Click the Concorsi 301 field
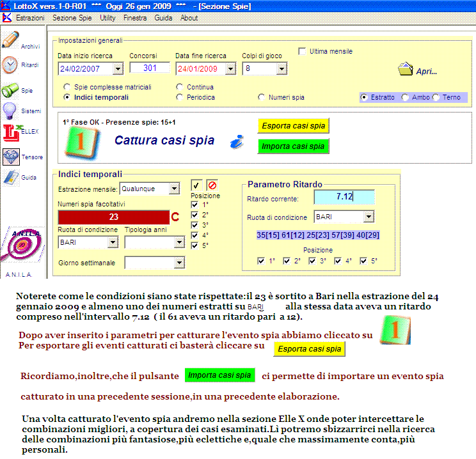The image size is (476, 459). click(x=150, y=68)
